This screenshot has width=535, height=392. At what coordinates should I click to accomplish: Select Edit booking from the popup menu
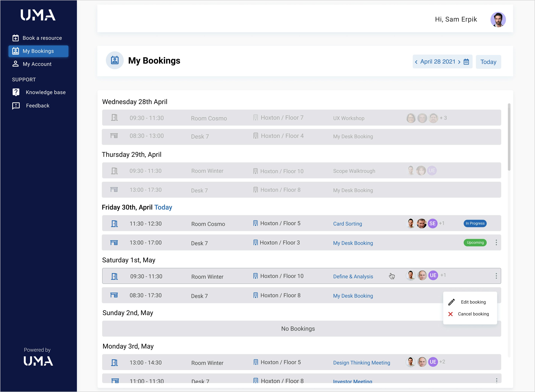473,302
